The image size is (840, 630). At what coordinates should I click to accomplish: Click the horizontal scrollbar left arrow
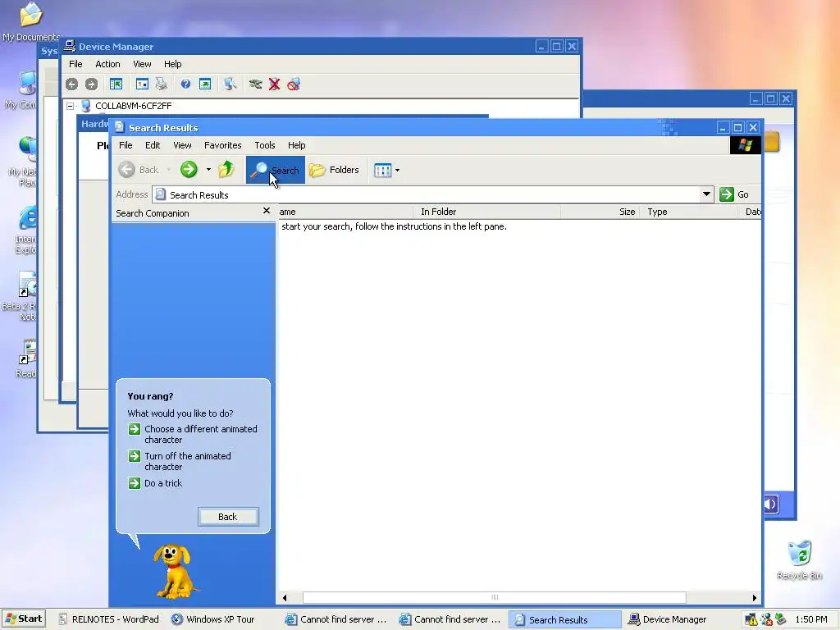tap(285, 598)
